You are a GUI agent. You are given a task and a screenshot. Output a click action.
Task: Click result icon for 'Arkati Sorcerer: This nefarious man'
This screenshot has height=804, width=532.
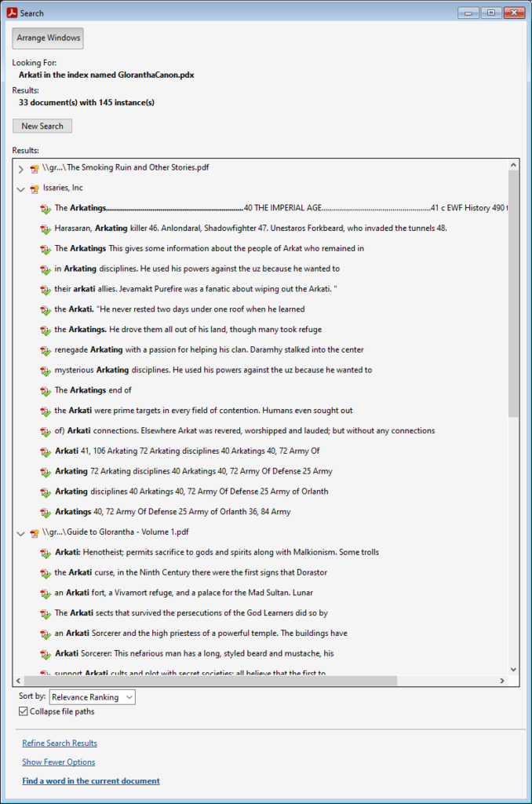[46, 654]
